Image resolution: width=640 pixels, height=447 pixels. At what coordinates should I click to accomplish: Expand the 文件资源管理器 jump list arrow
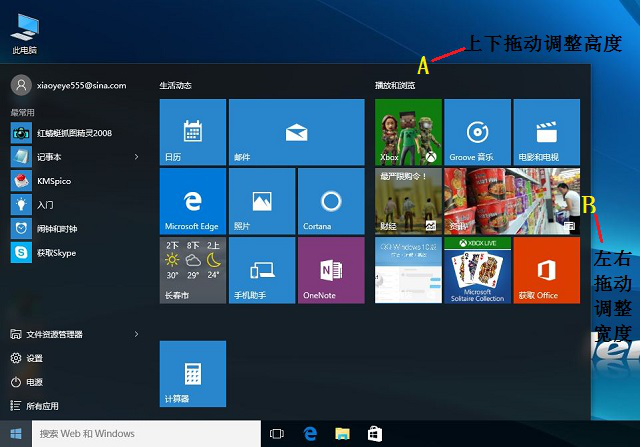tap(136, 334)
